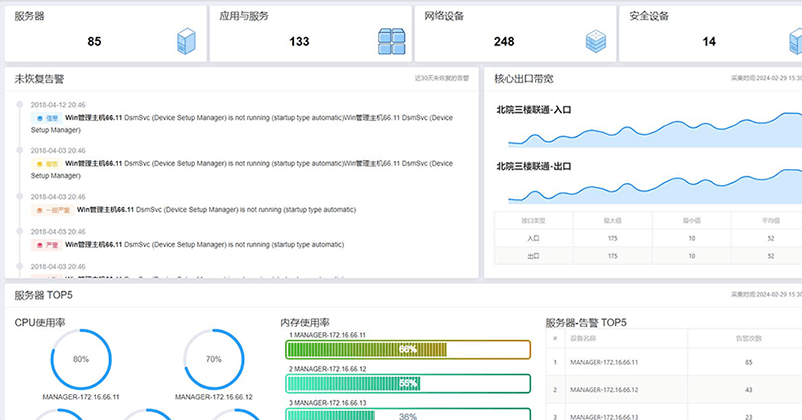Screen dimensions: 802x420
Task: Click the 36% memory bar for MANAGER-172.16.66.13
Action: 407,414
